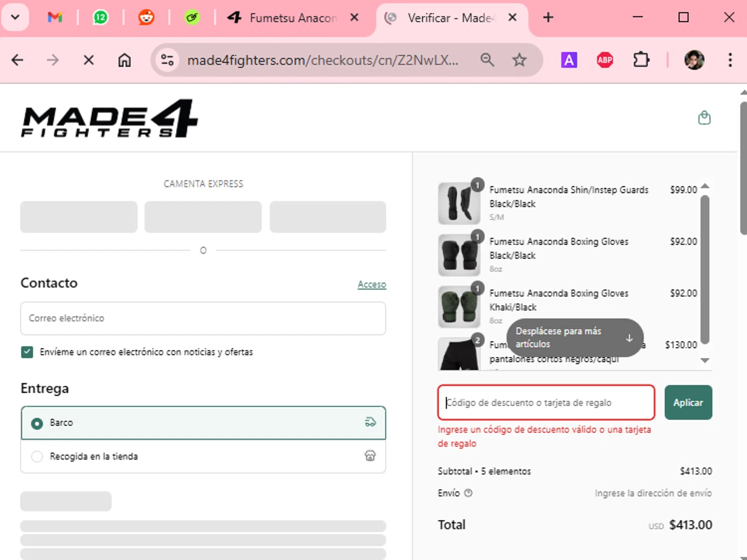Open the extensions puzzle menu

(x=641, y=60)
